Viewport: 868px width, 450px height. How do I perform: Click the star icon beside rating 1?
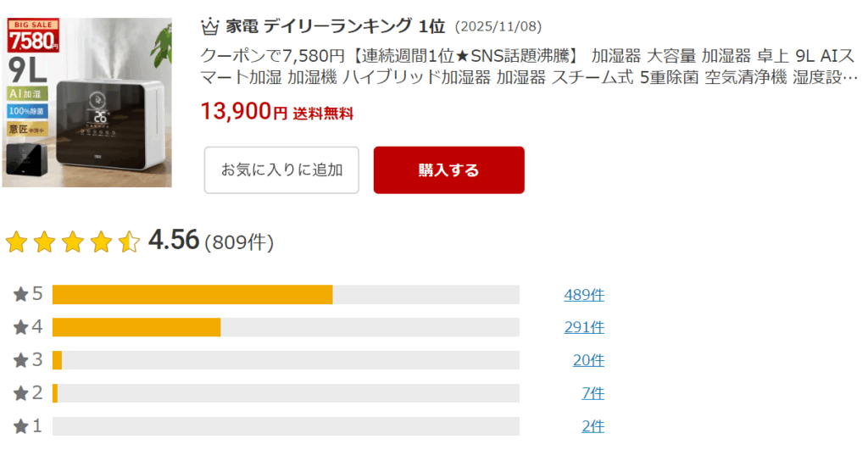(21, 425)
